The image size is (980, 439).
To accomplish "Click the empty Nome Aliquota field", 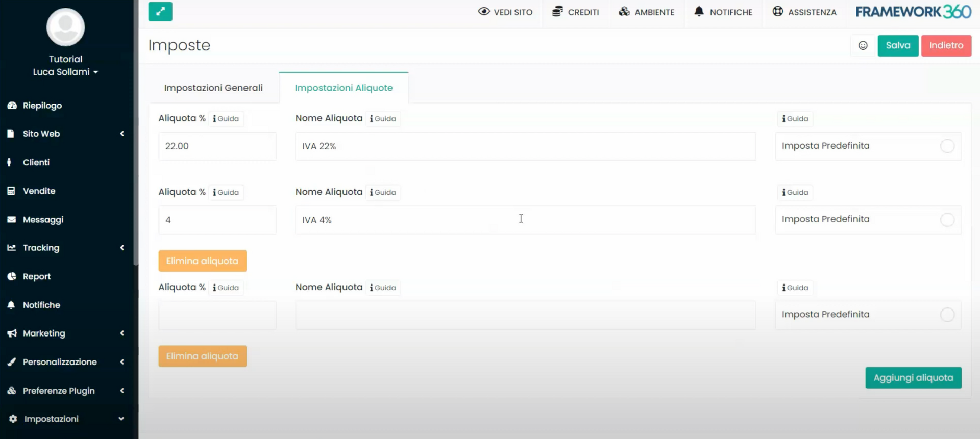I will click(x=525, y=315).
